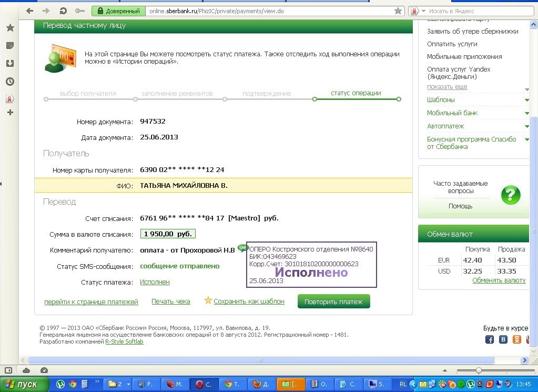538x392 pixels.
Task: Select the USD selling rate 33.35
Action: point(506,271)
